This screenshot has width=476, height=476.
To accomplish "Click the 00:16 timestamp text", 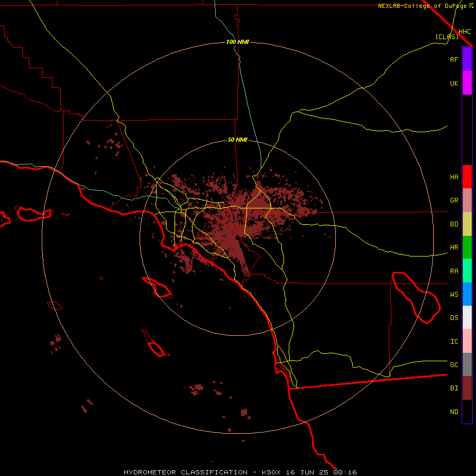I will 345,472.
